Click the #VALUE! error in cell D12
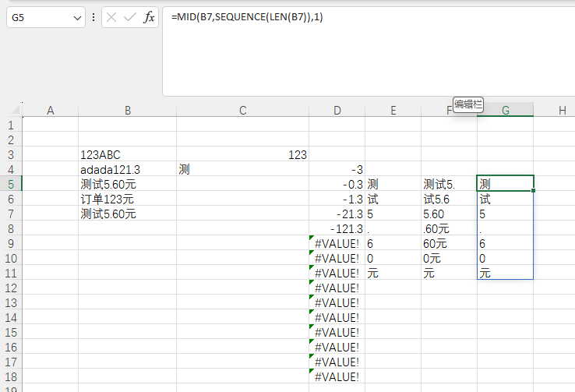This screenshot has height=392, width=575. (x=337, y=288)
